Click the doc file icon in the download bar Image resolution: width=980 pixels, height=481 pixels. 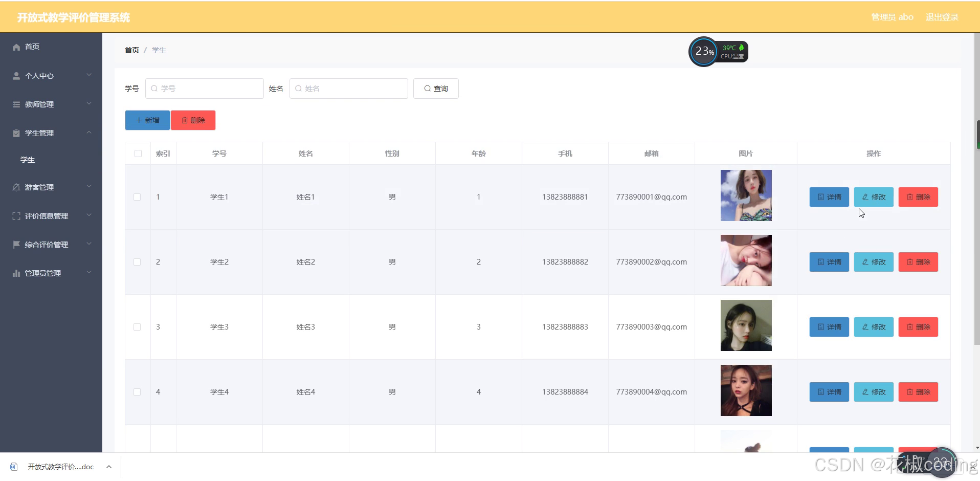tap(14, 467)
